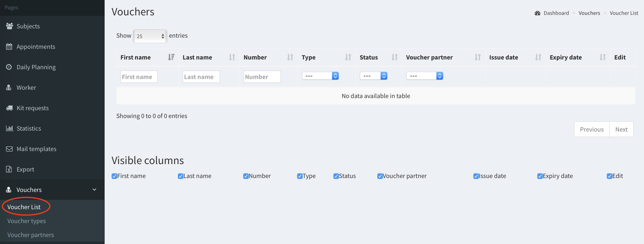Open the Type filter dropdown
Image resolution: width=644 pixels, height=244 pixels.
coord(320,76)
